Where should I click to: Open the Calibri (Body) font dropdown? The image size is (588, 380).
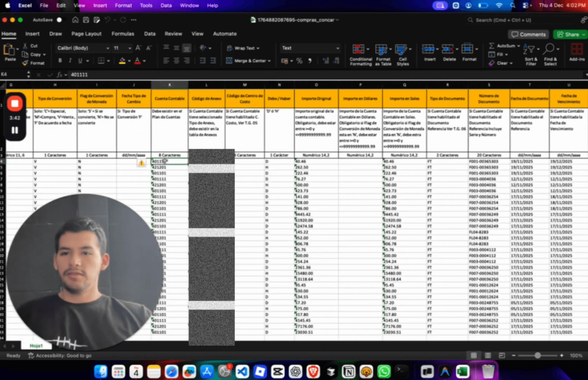pyautogui.click(x=107, y=48)
